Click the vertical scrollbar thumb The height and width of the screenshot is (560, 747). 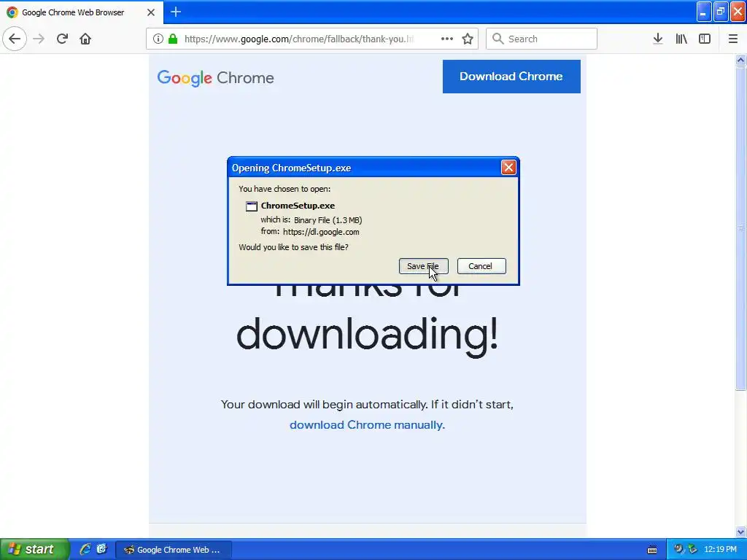click(740, 228)
